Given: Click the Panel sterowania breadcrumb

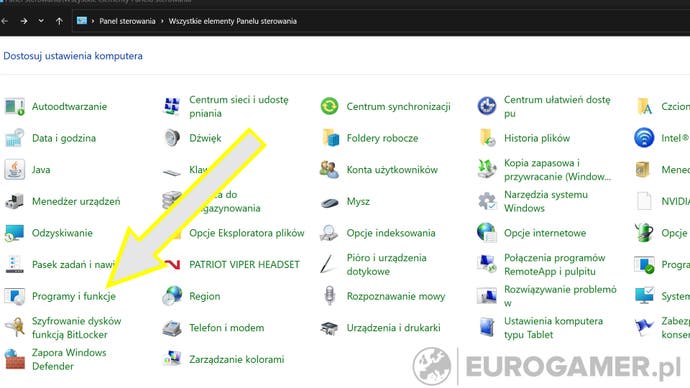Looking at the screenshot, I should 127,21.
